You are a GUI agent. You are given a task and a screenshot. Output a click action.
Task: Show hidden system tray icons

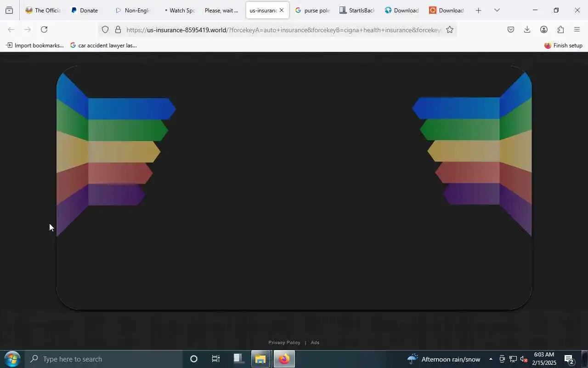[x=491, y=359]
